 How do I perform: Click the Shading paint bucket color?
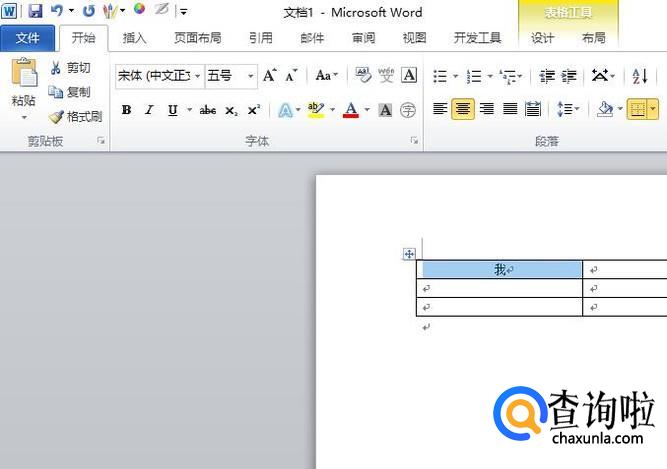click(604, 109)
